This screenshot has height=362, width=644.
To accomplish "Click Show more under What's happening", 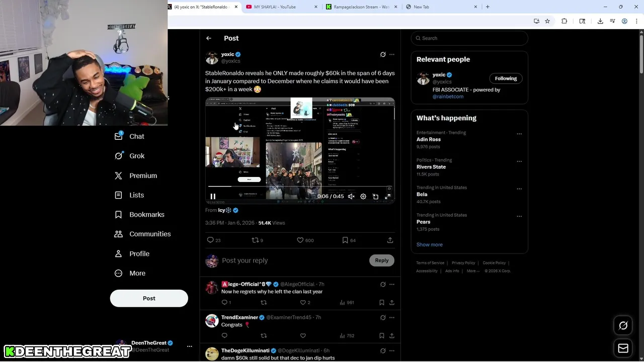I will point(430,244).
